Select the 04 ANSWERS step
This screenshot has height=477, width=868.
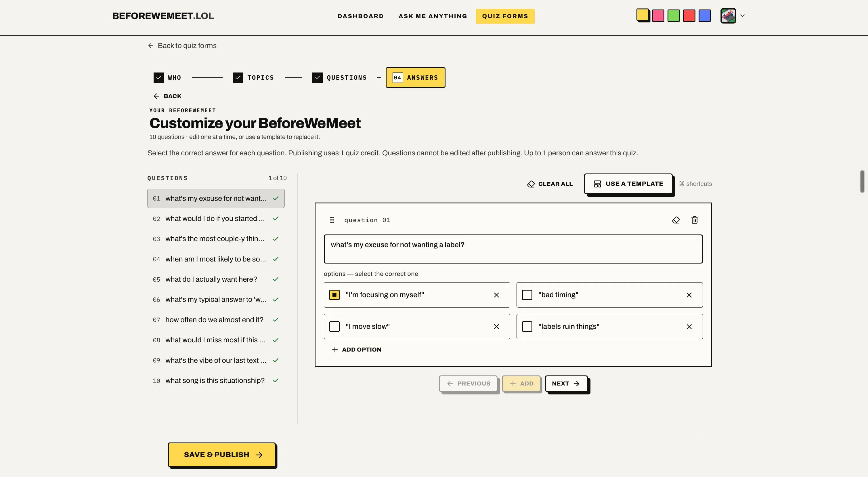pos(416,77)
